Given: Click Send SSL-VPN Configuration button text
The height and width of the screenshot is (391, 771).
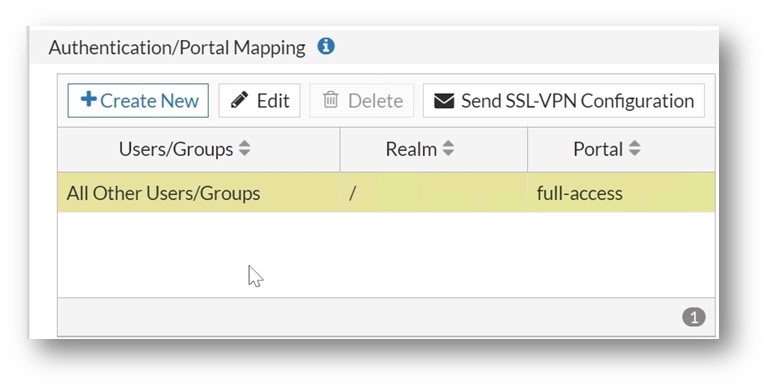Looking at the screenshot, I should point(577,101).
